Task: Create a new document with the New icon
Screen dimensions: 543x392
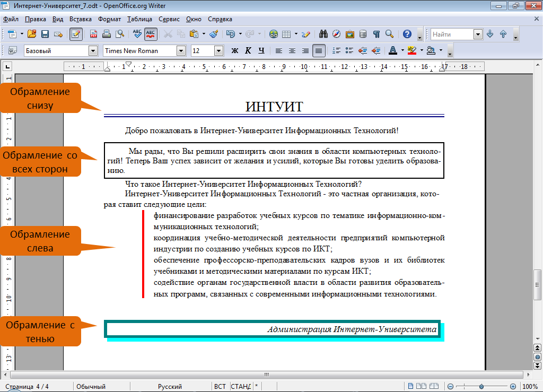Action: pos(12,34)
